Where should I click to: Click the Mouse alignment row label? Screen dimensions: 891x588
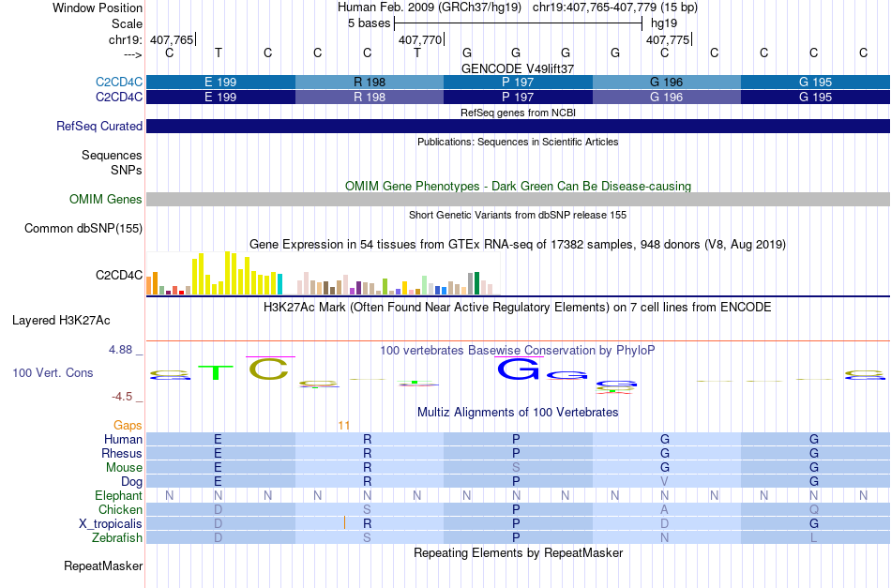click(124, 468)
